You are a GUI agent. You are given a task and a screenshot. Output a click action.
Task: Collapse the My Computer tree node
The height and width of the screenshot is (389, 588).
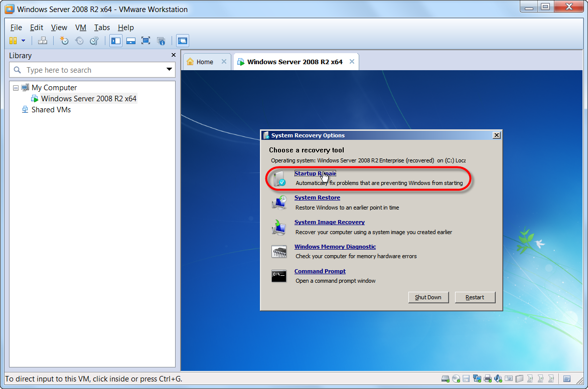[x=16, y=88]
